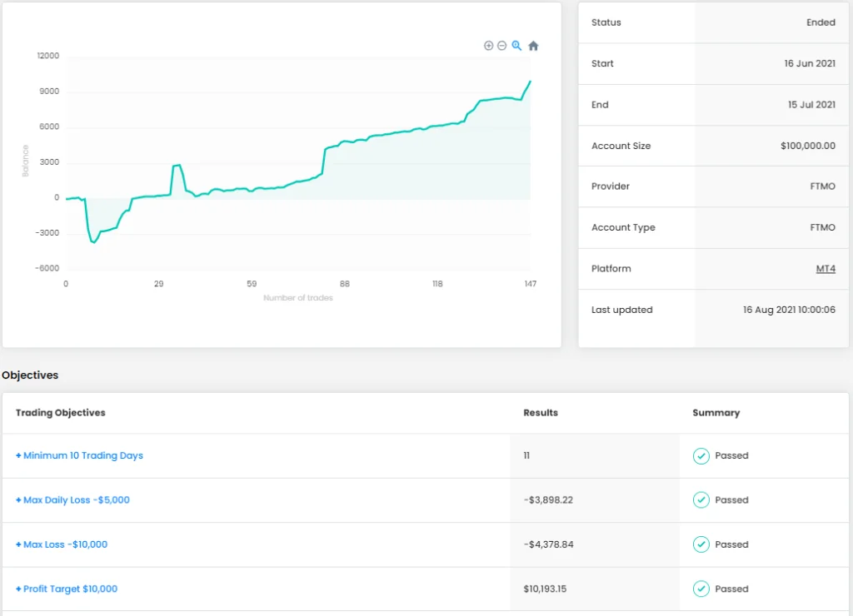Viewport: 853px width, 616px height.
Task: Click the zoom in chart icon
Action: point(489,46)
